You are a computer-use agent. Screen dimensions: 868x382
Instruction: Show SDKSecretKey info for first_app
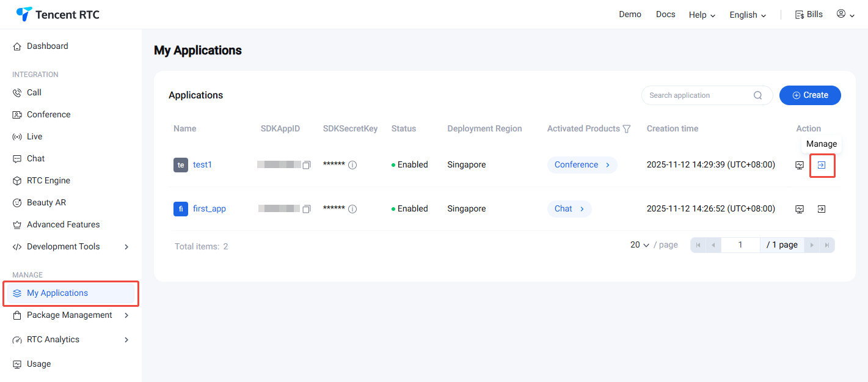click(x=352, y=209)
